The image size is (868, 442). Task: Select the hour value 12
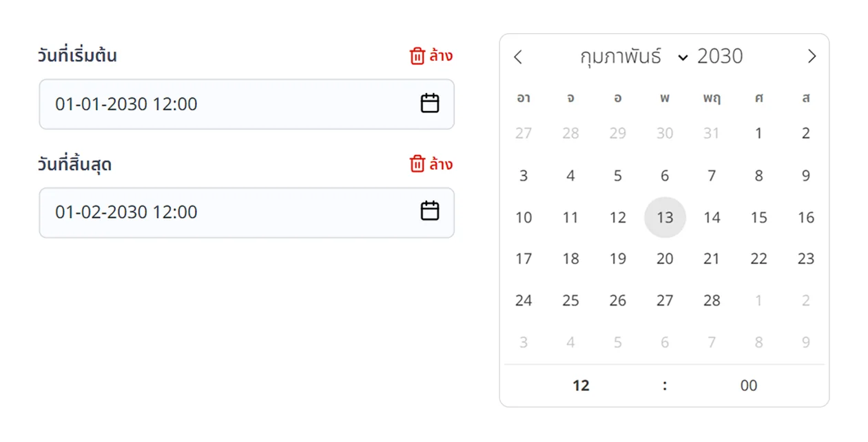(x=581, y=385)
